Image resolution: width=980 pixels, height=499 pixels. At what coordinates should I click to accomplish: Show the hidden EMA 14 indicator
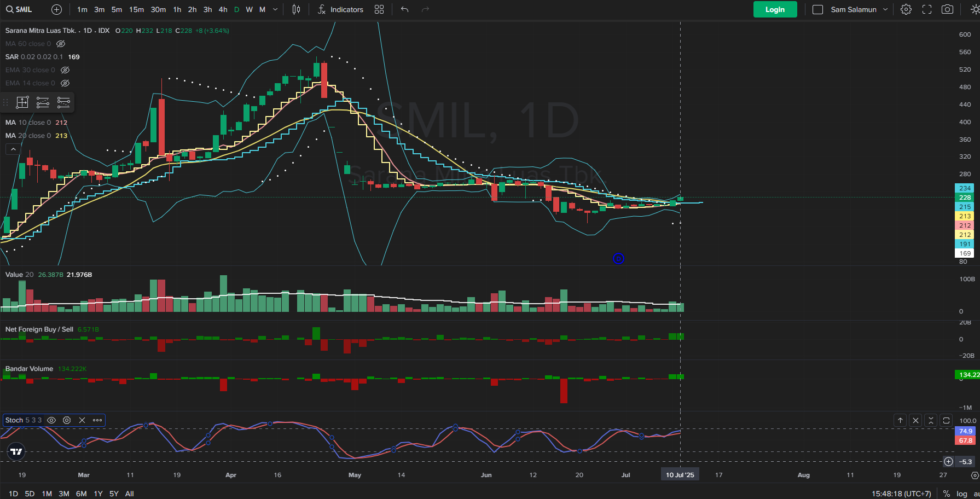click(65, 83)
